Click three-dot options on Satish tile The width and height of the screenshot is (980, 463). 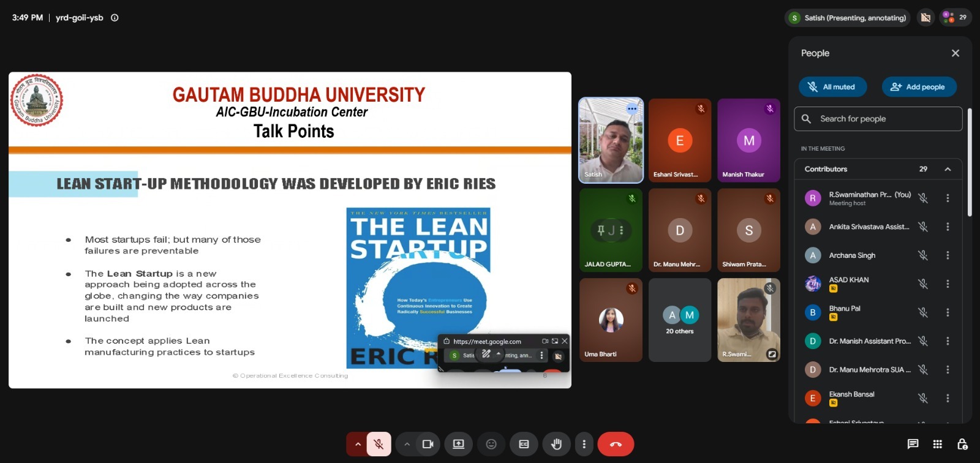click(632, 108)
